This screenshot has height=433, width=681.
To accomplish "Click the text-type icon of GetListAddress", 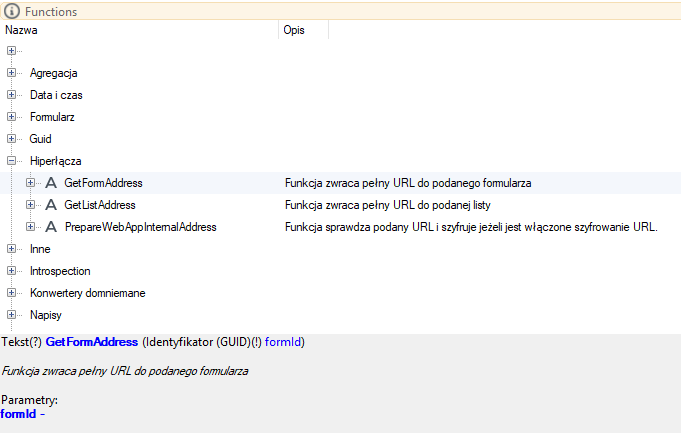I will 51,205.
